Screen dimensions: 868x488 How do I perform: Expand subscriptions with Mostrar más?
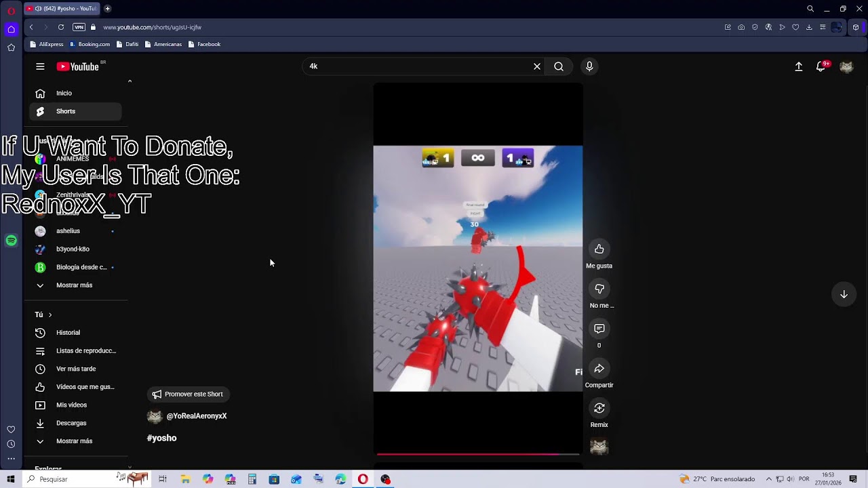75,285
